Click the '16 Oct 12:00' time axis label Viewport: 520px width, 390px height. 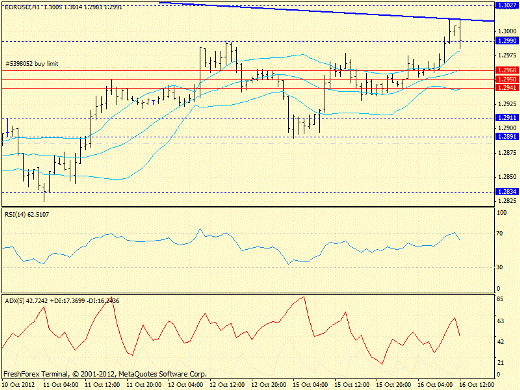(x=477, y=385)
